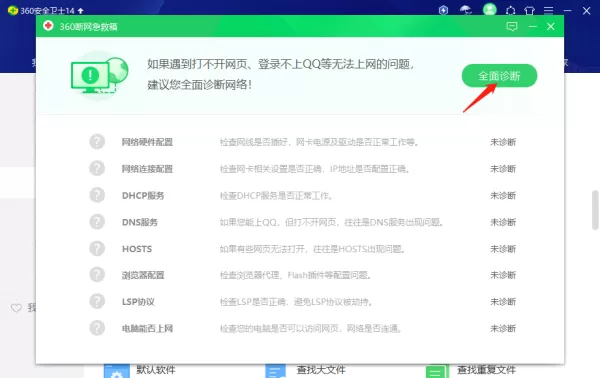Click 未诊断 status for HOSTS
Viewport: 600px width, 378px height.
pos(503,249)
